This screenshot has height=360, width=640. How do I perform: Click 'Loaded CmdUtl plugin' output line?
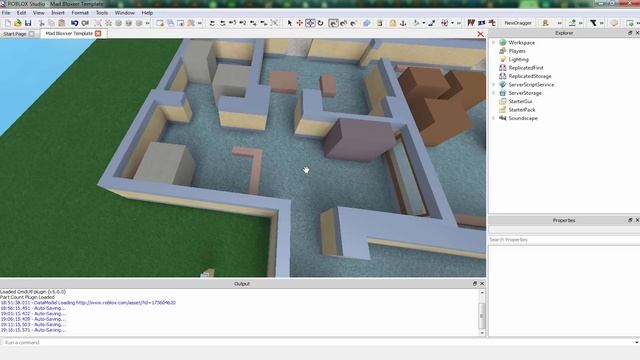click(x=33, y=292)
